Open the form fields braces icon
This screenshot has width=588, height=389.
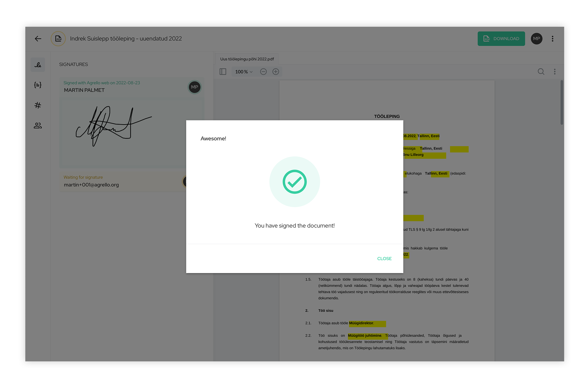point(38,85)
